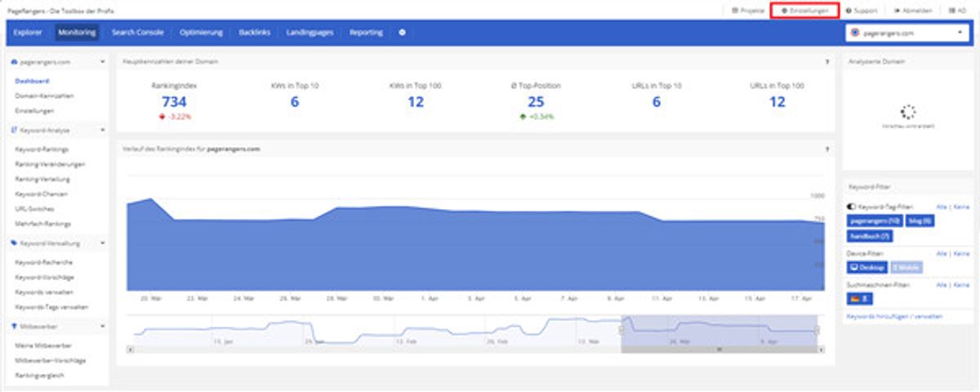Open the Reporting tab
Viewport: 980px width, 392px height.
tap(366, 33)
